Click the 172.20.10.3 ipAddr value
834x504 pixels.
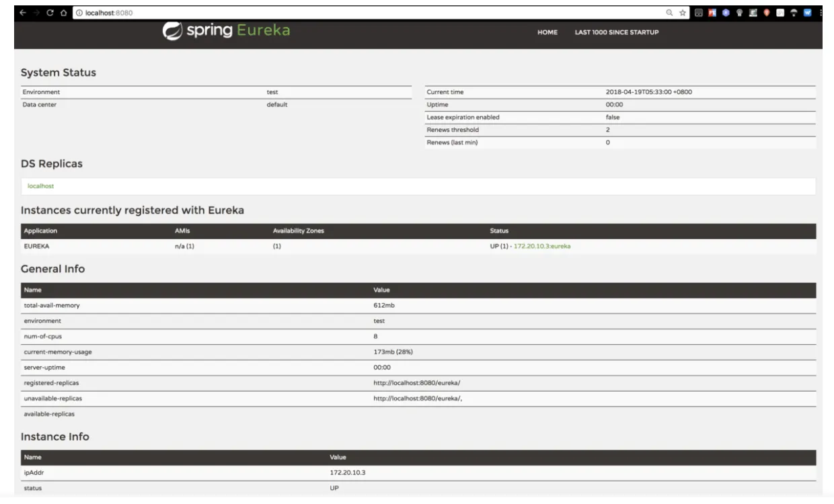click(348, 472)
